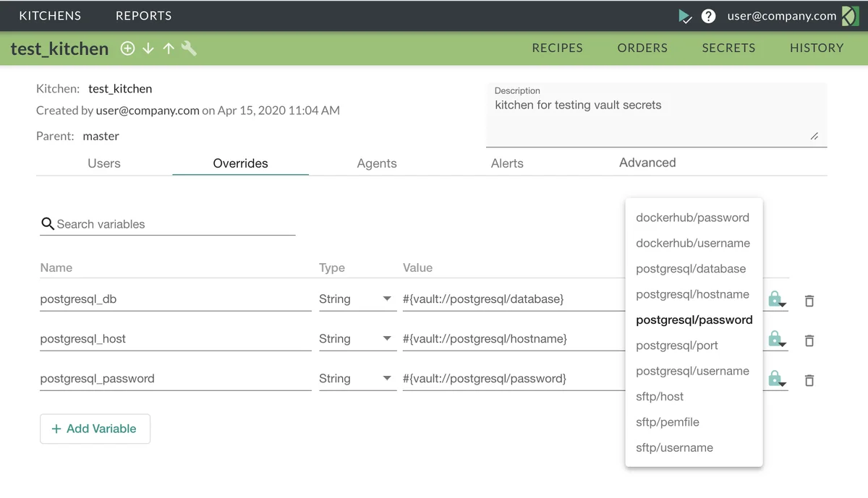
Task: Open the SECRETS section
Action: pyautogui.click(x=728, y=48)
